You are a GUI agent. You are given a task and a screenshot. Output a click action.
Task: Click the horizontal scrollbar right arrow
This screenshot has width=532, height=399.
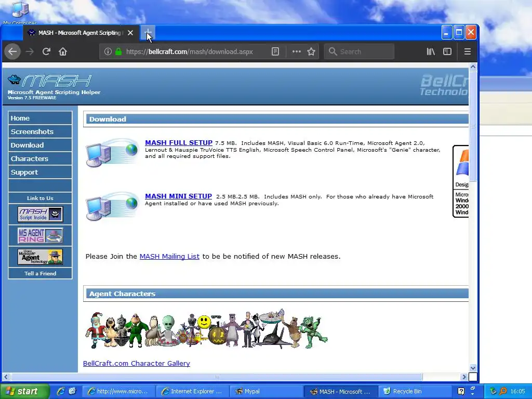464,377
